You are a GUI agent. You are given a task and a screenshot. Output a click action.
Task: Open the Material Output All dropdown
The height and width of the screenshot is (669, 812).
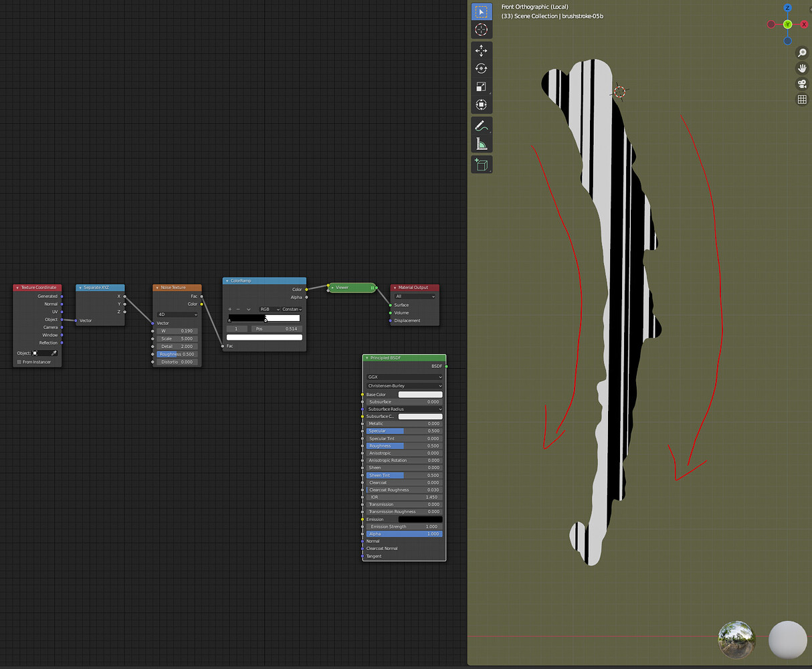click(415, 296)
